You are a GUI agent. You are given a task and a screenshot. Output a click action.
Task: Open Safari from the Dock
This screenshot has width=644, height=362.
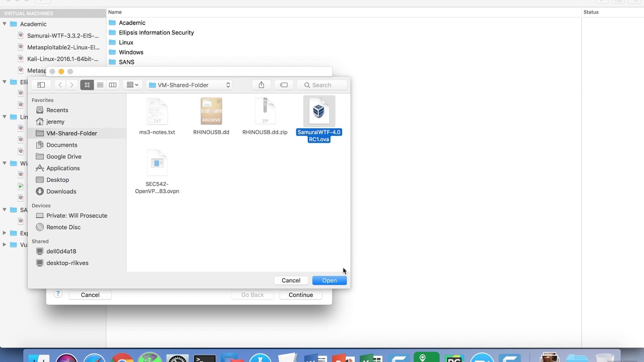coord(94,358)
